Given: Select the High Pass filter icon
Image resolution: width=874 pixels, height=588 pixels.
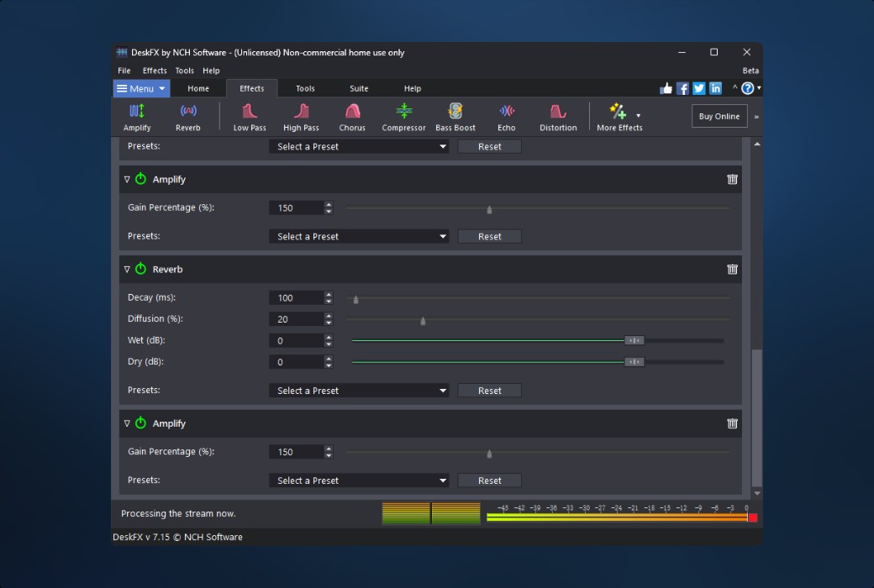Looking at the screenshot, I should (x=301, y=117).
